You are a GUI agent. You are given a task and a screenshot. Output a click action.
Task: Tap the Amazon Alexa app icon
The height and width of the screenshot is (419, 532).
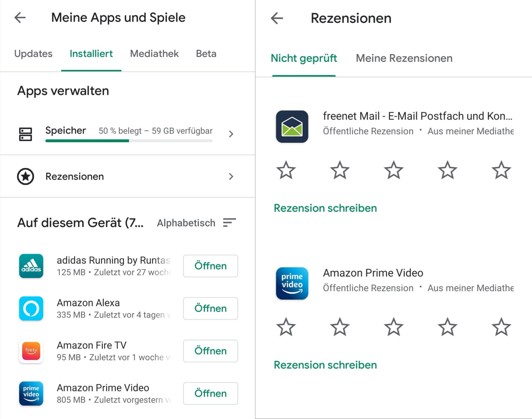tap(31, 308)
